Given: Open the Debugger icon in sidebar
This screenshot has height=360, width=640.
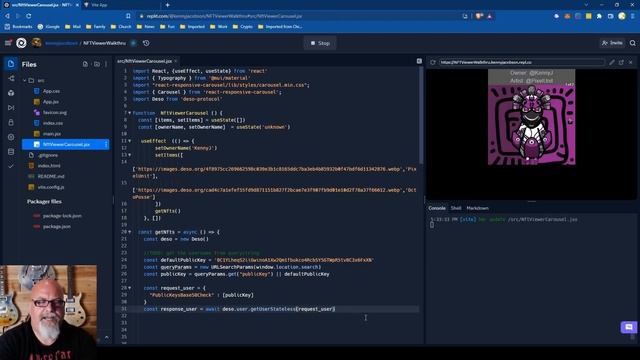Looking at the screenshot, I should point(11,108).
